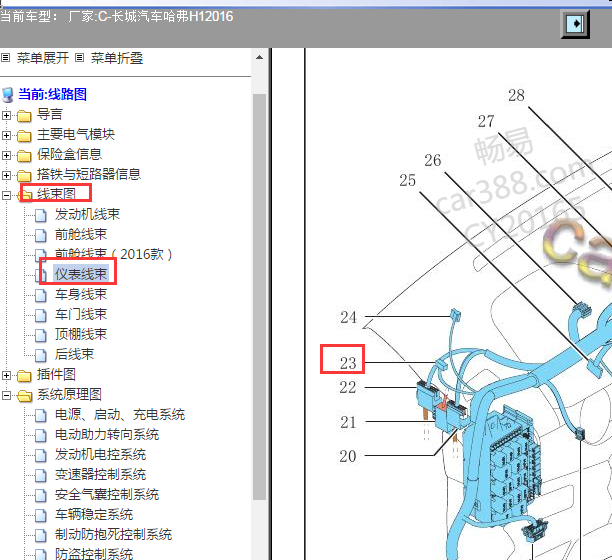Click connector label 24 in the diagram

click(x=348, y=317)
